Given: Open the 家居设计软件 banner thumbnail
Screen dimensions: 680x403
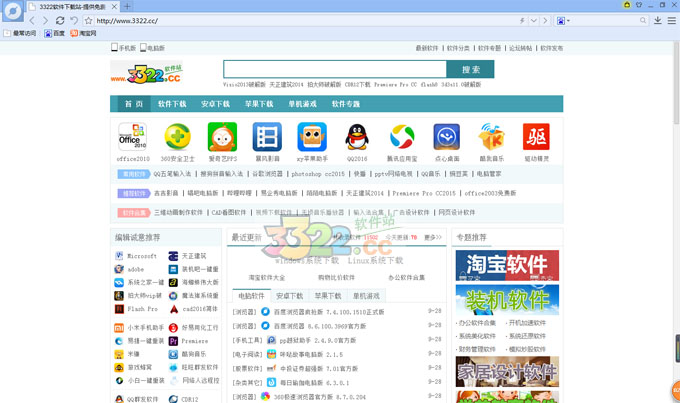Looking at the screenshot, I should (x=507, y=372).
